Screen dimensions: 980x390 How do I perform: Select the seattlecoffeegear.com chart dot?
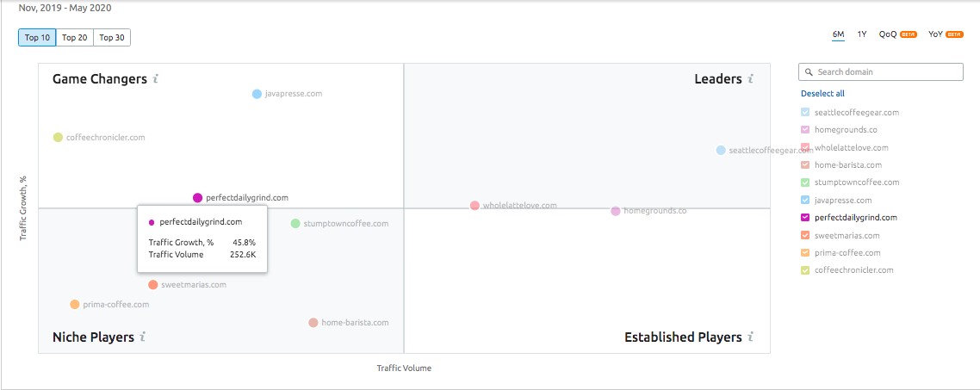(721, 150)
